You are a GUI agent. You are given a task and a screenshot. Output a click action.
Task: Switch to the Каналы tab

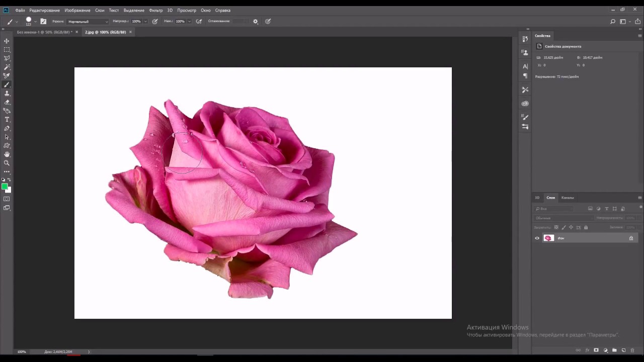click(568, 198)
